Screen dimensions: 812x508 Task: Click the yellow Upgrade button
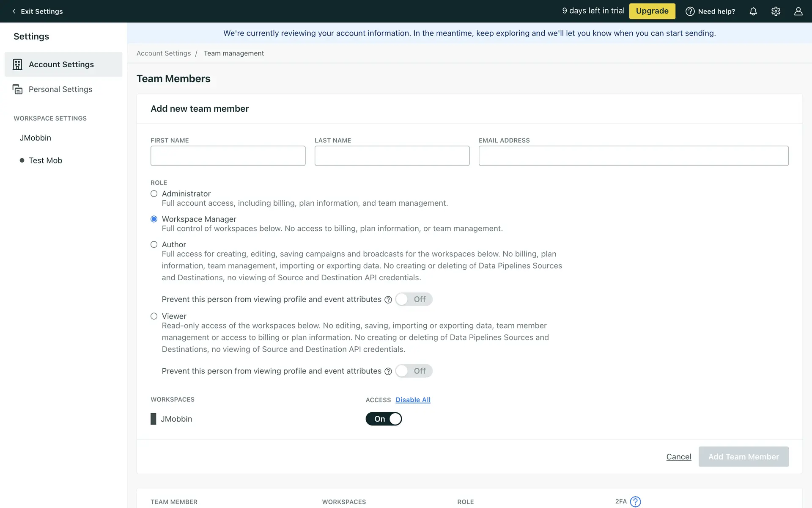[652, 11]
